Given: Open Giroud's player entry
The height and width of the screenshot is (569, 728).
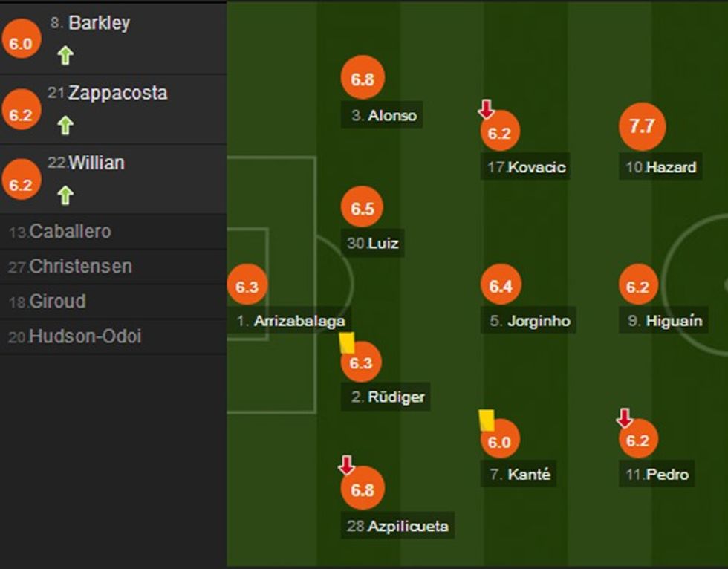Looking at the screenshot, I should click(57, 302).
